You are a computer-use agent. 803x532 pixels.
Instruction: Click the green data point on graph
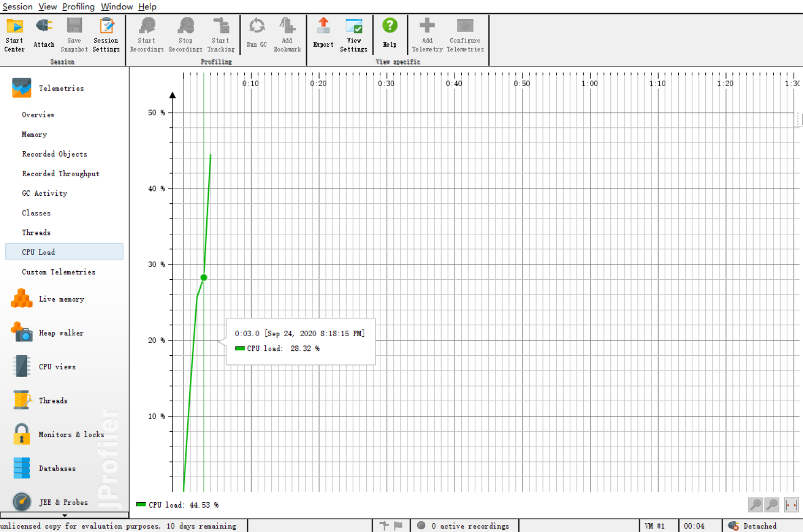point(204,277)
